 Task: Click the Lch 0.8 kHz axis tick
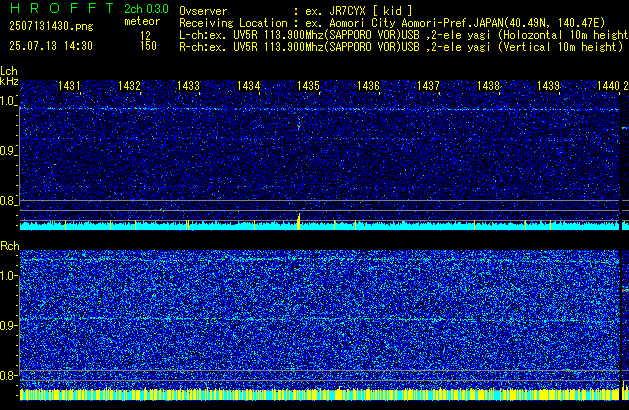[8, 201]
